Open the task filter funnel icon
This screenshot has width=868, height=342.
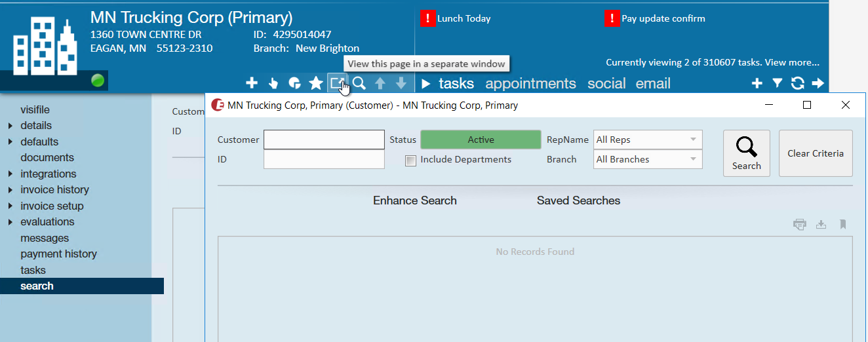click(x=778, y=83)
